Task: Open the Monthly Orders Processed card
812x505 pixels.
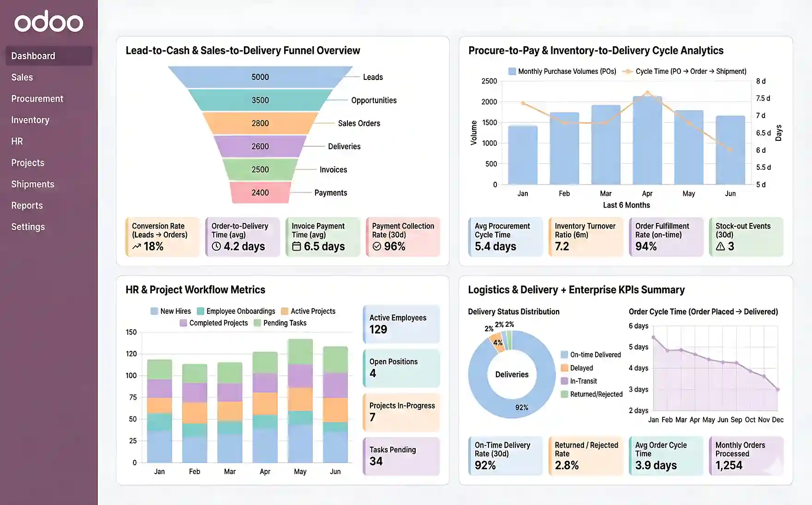Action: [x=746, y=456]
